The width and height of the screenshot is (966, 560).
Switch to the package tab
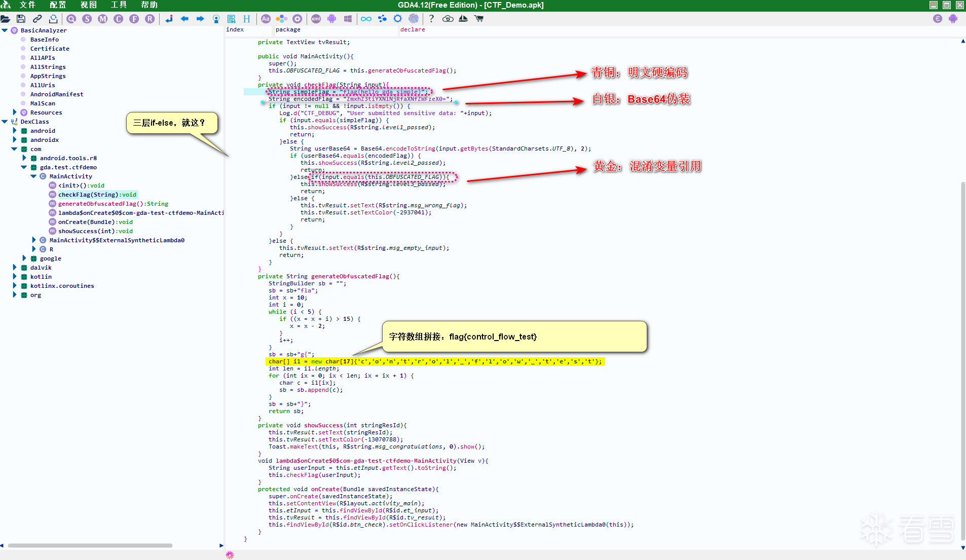(x=288, y=29)
